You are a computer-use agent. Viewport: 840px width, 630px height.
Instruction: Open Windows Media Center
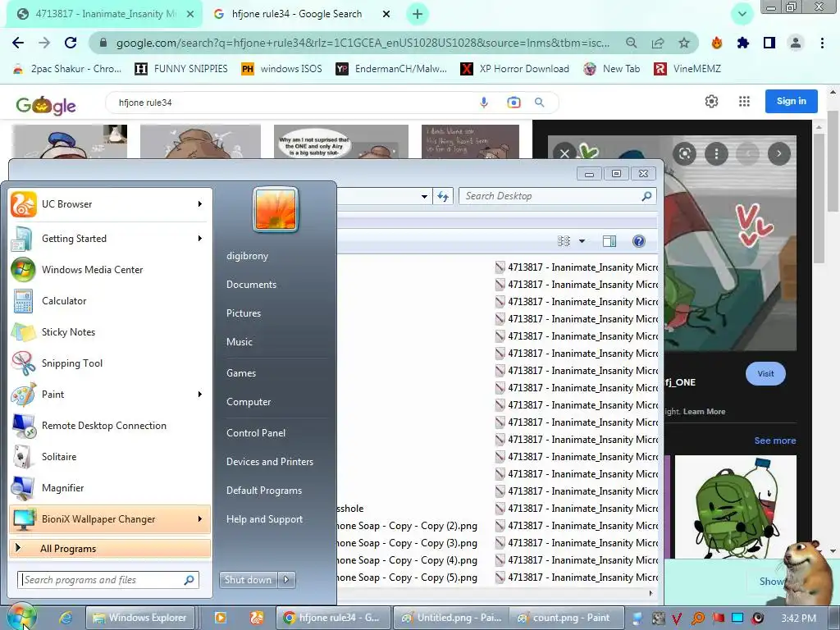click(110, 269)
